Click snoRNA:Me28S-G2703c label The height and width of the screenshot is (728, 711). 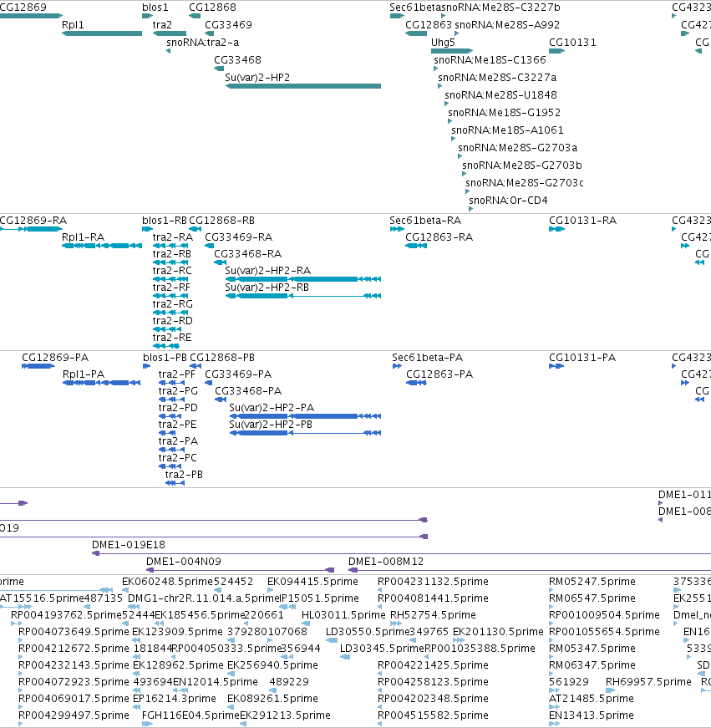(x=525, y=184)
